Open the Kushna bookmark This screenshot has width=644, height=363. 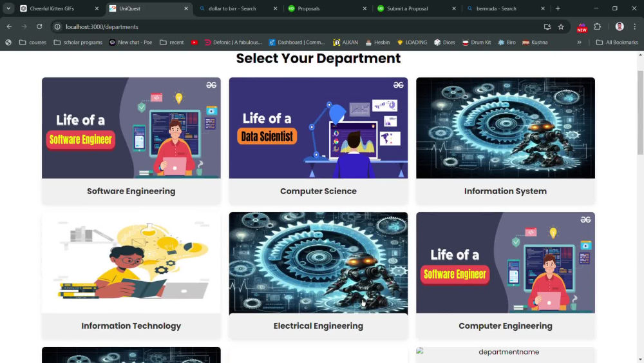pyautogui.click(x=535, y=43)
